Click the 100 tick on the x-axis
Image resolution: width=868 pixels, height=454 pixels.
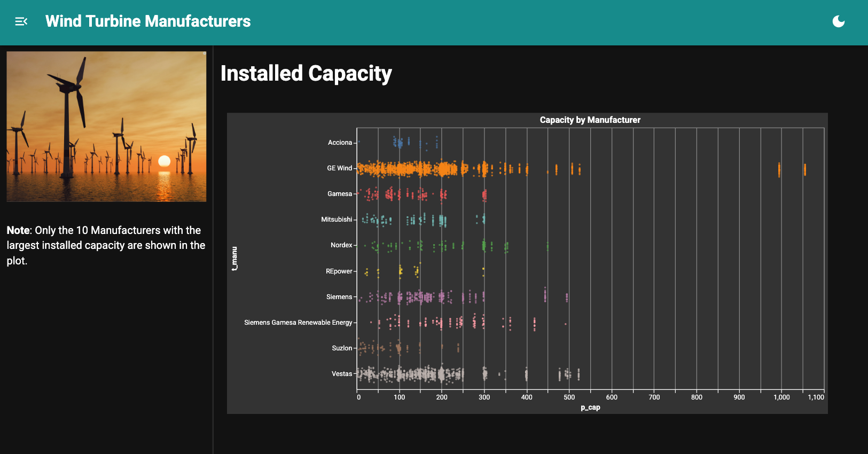pos(399,397)
